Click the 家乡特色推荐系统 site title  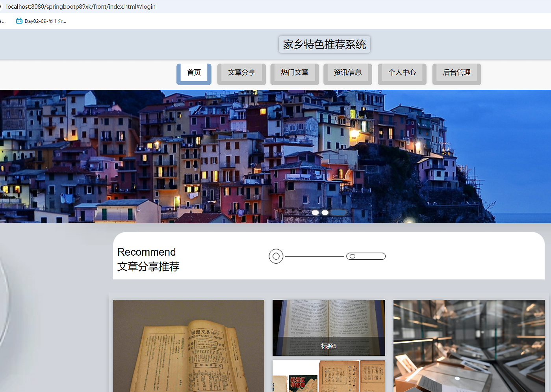pyautogui.click(x=325, y=44)
